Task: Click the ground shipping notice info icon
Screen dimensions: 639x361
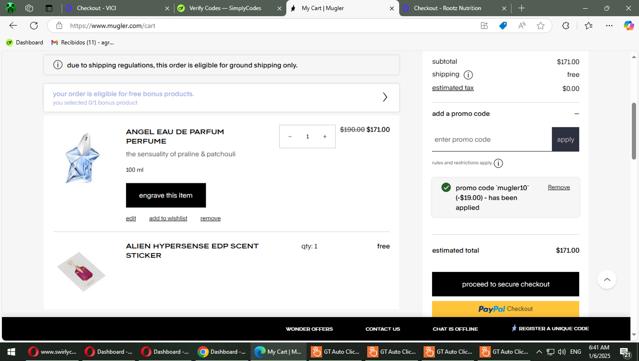Action: pos(58,65)
